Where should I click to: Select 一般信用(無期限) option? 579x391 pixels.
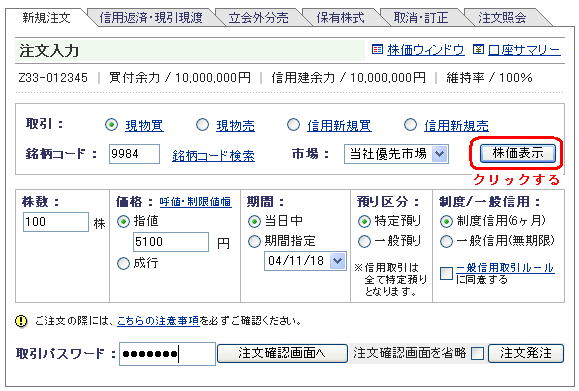(446, 241)
